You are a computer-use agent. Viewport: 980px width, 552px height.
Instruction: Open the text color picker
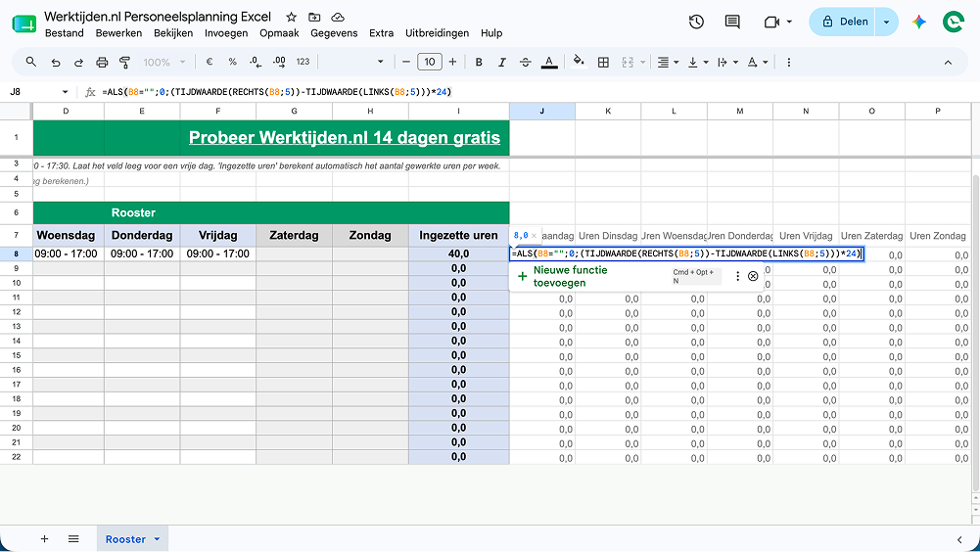point(549,62)
